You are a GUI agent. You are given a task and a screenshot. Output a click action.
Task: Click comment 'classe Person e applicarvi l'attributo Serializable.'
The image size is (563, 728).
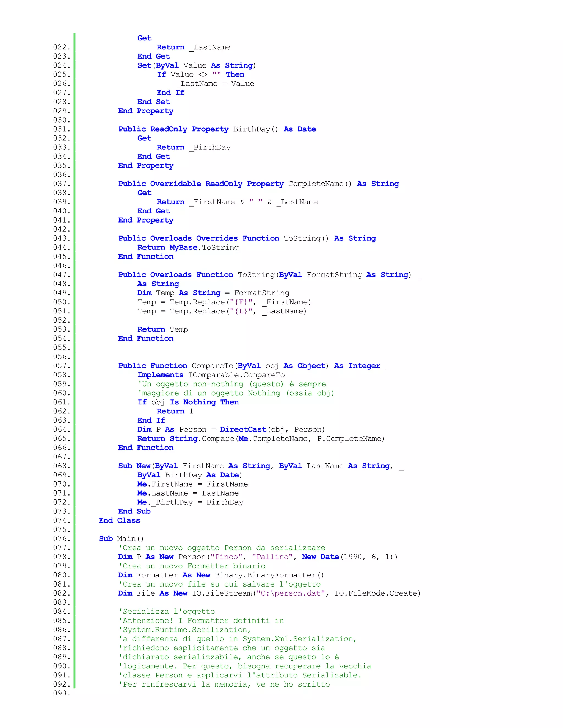coord(240,675)
